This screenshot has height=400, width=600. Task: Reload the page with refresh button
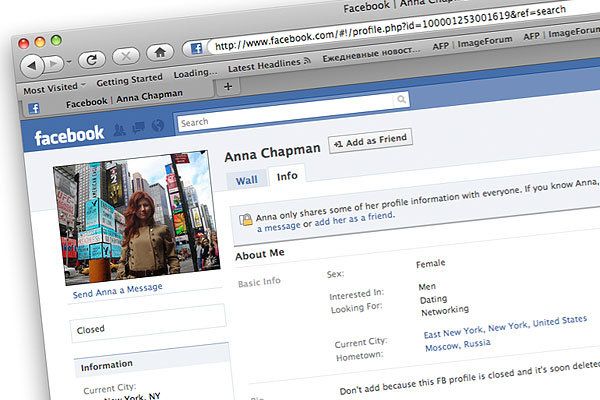click(x=91, y=60)
